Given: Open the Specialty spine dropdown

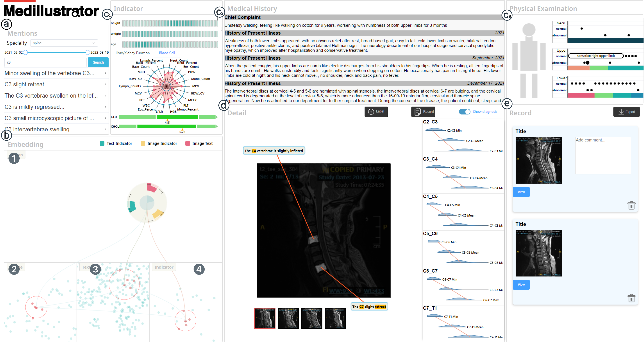Looking at the screenshot, I should [64, 43].
